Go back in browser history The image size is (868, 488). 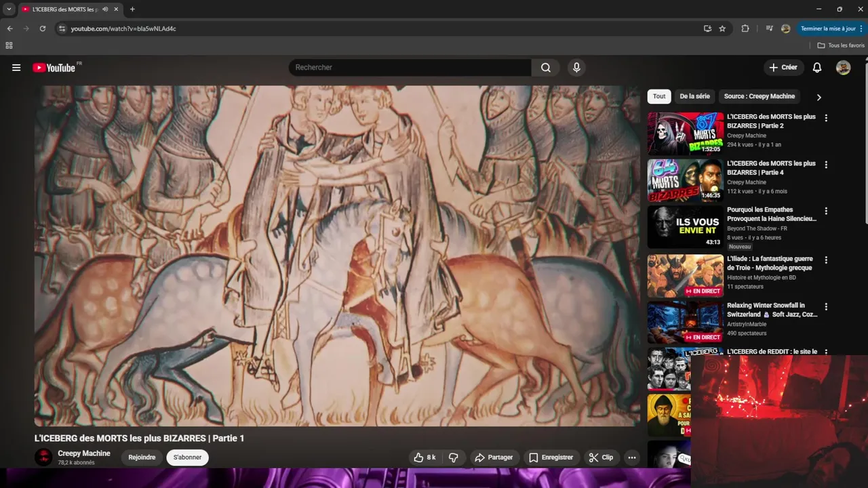coord(9,28)
